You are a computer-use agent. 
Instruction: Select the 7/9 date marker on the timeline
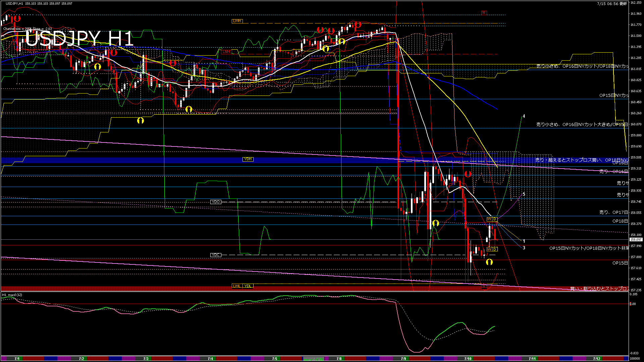[x=404, y=359]
